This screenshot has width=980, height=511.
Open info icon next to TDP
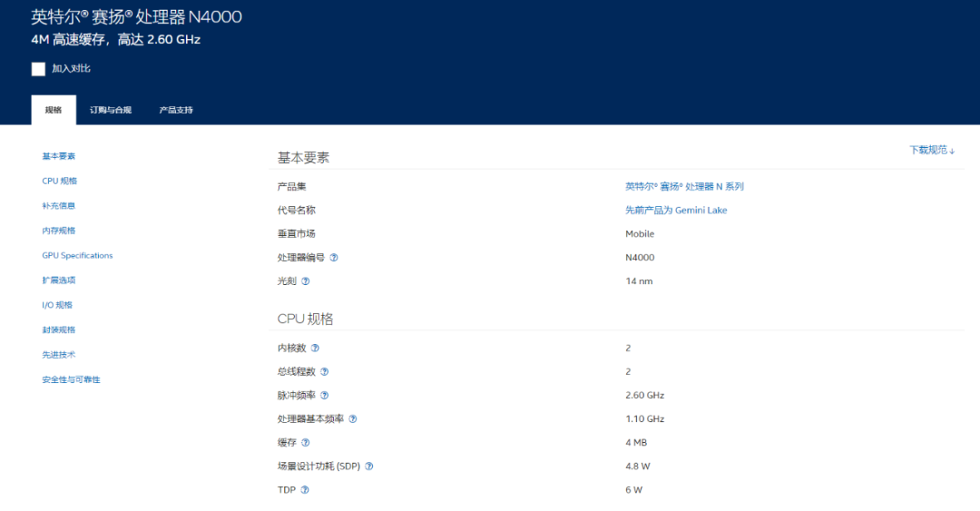[x=305, y=490]
